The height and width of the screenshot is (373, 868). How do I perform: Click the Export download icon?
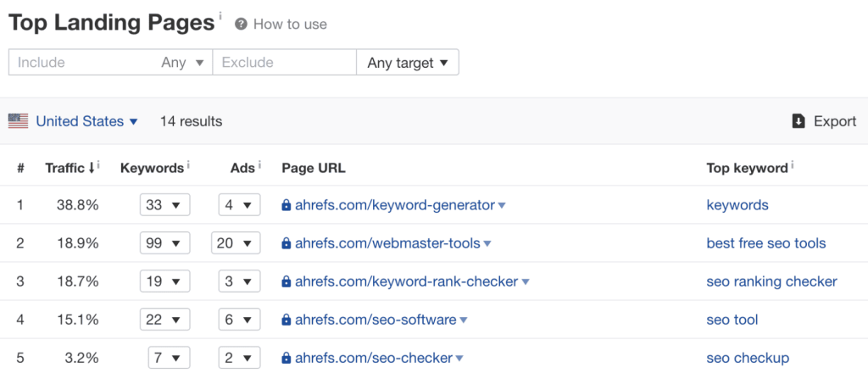[x=798, y=121]
